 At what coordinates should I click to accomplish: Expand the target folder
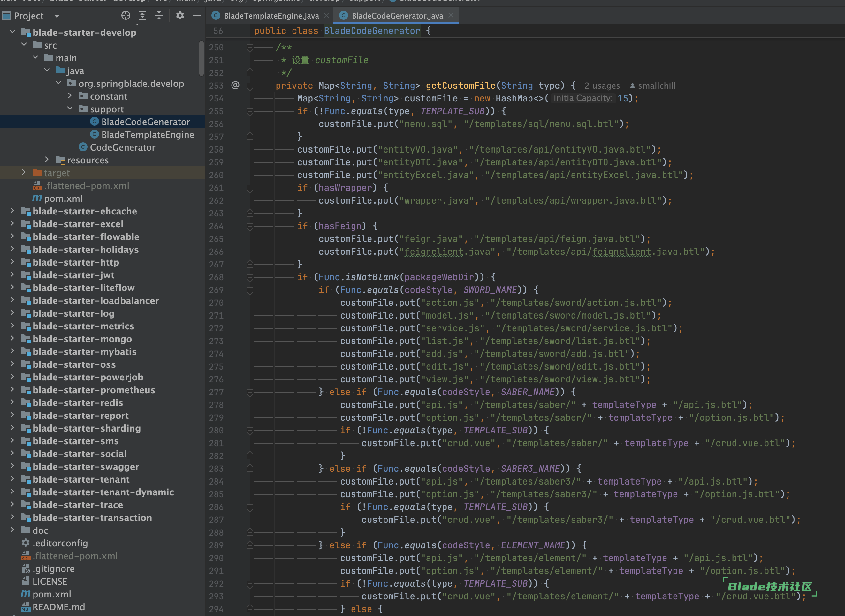24,172
